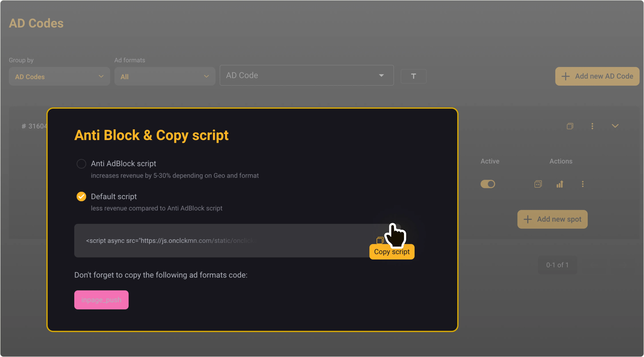Image resolution: width=644 pixels, height=357 pixels.
Task: Open the statistics icon in the Actions column
Action: 560,184
